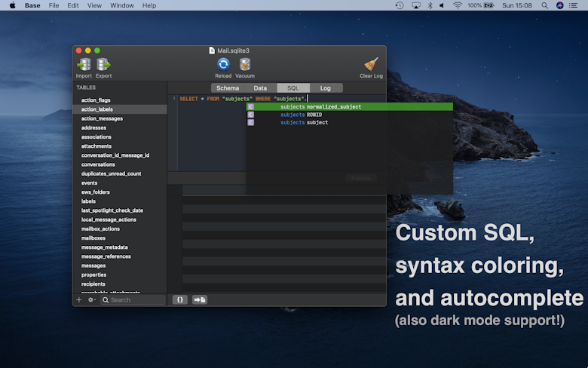Choose the subjects ROWID suggestion
588x368 pixels.
350,115
